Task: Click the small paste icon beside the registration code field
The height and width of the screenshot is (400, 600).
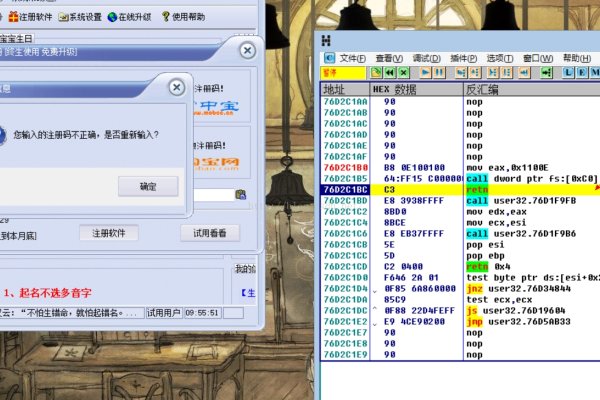Action: [x=241, y=195]
